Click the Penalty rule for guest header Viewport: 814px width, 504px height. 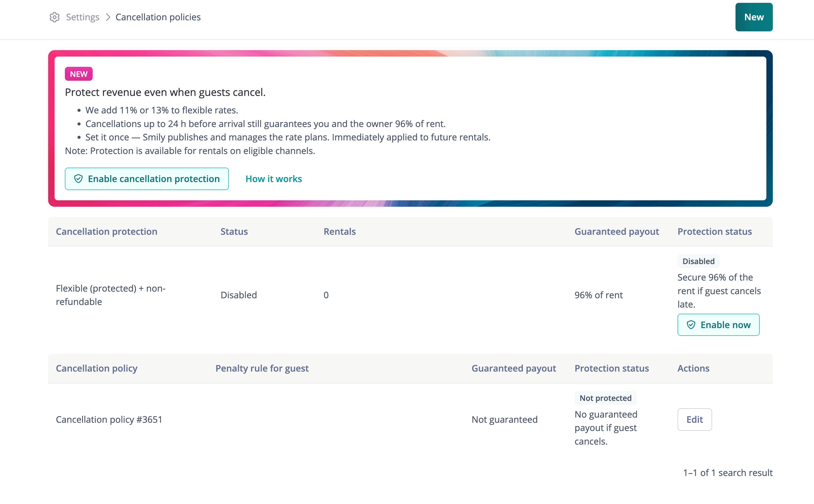point(262,368)
